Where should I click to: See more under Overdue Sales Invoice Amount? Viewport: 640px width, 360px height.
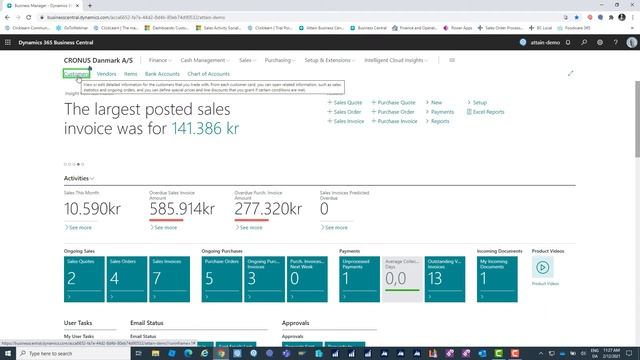coord(164,227)
